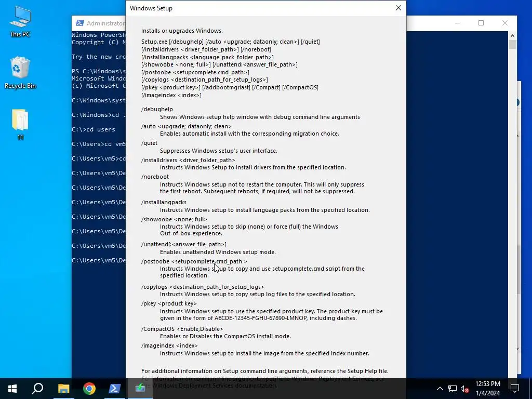Click the /noreboot option heading
The height and width of the screenshot is (399, 532).
pos(155,177)
